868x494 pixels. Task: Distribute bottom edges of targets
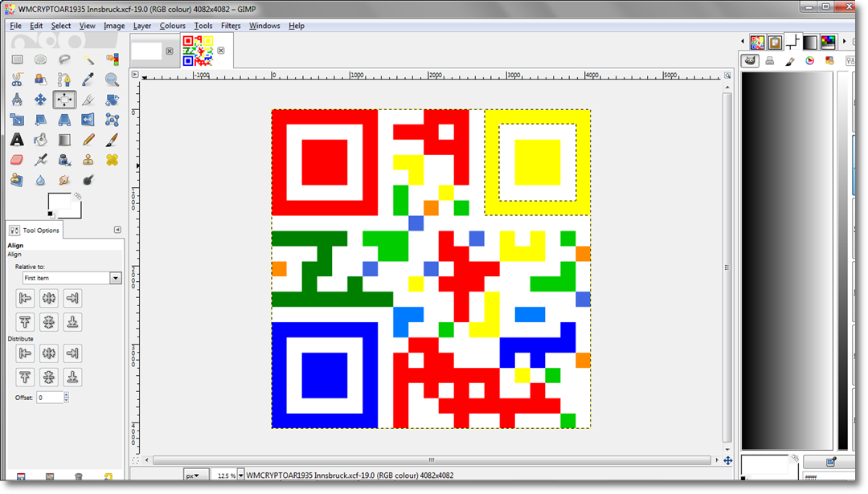click(72, 378)
